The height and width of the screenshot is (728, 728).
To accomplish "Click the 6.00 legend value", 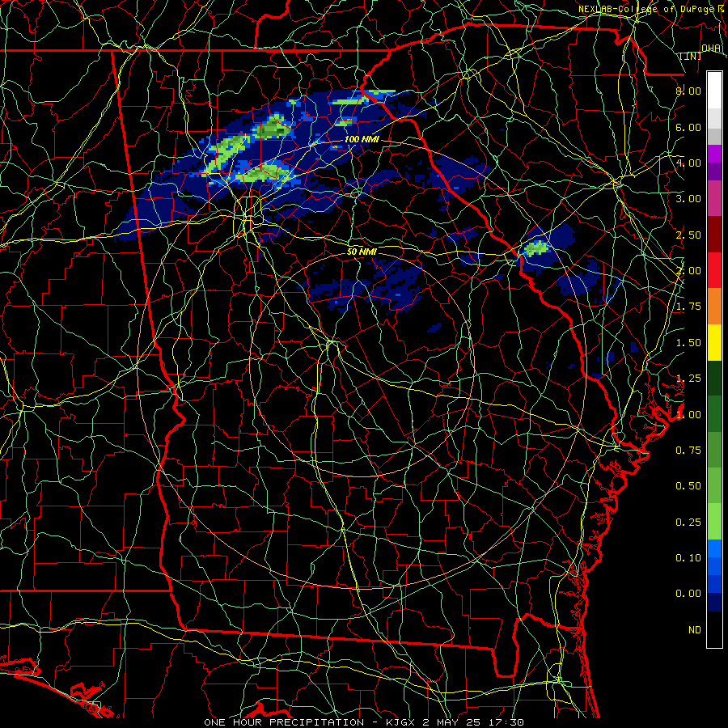I will [x=688, y=127].
